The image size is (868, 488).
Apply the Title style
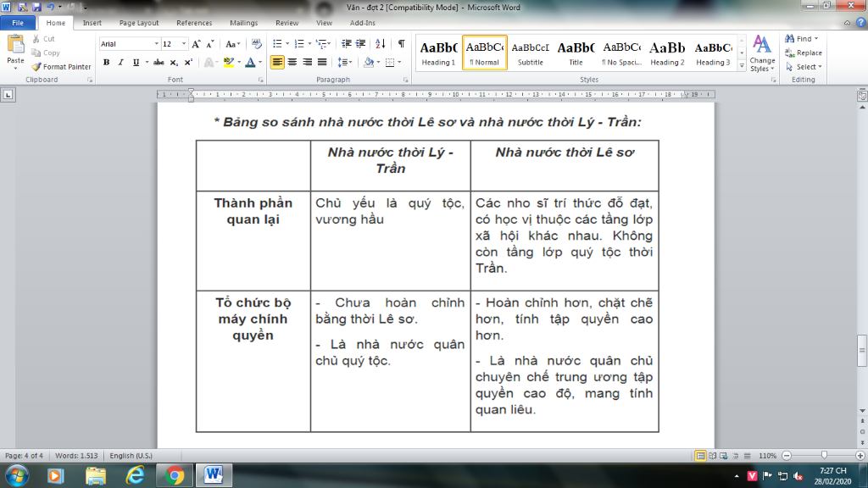coord(576,53)
